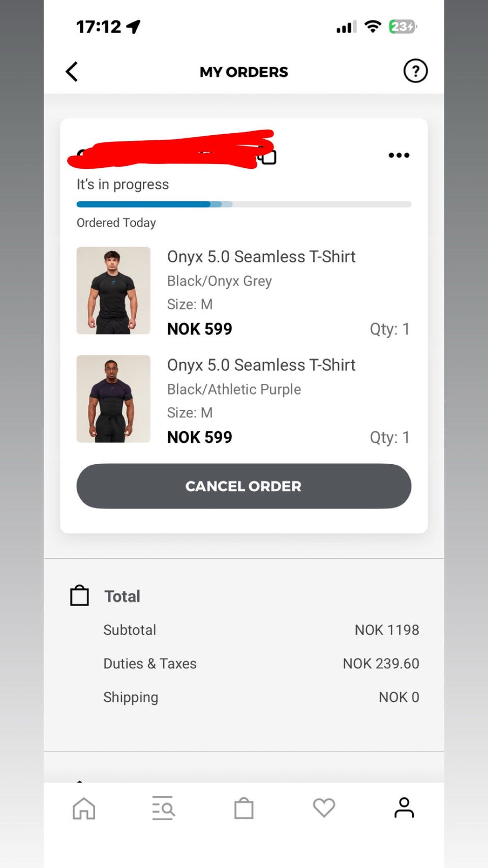488x868 pixels.
Task: Tap the bag icon beside Total
Action: tap(79, 595)
